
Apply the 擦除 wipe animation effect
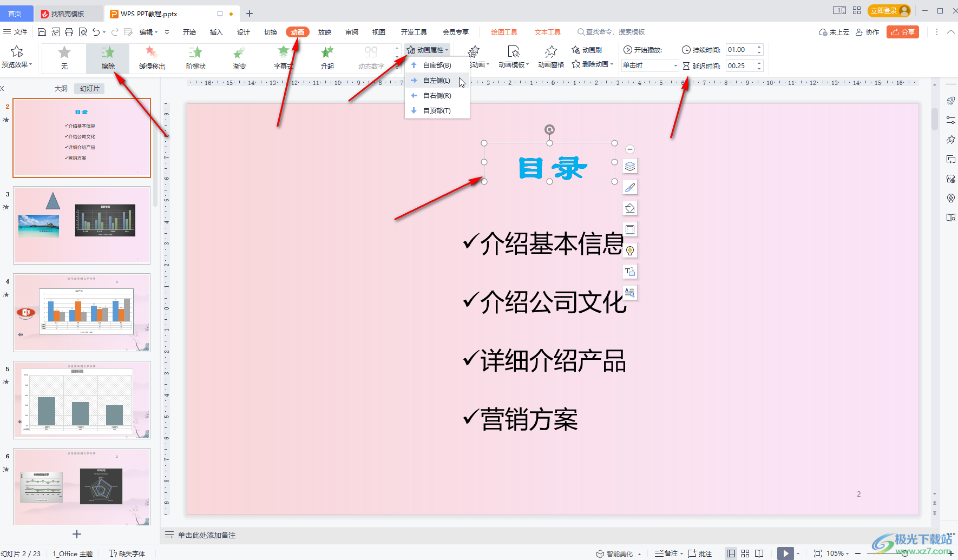pos(108,58)
